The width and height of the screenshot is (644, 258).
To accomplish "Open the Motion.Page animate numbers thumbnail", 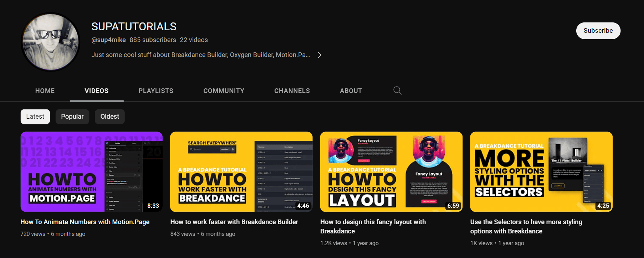I will [x=92, y=172].
